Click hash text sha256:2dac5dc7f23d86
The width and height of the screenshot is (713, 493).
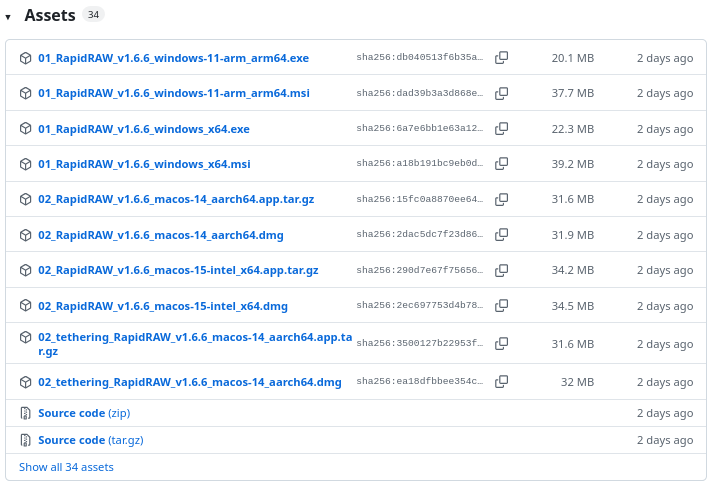tap(419, 234)
